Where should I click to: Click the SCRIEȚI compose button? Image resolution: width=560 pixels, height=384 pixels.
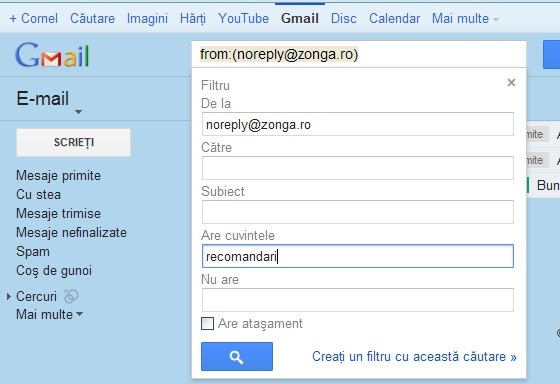click(74, 142)
